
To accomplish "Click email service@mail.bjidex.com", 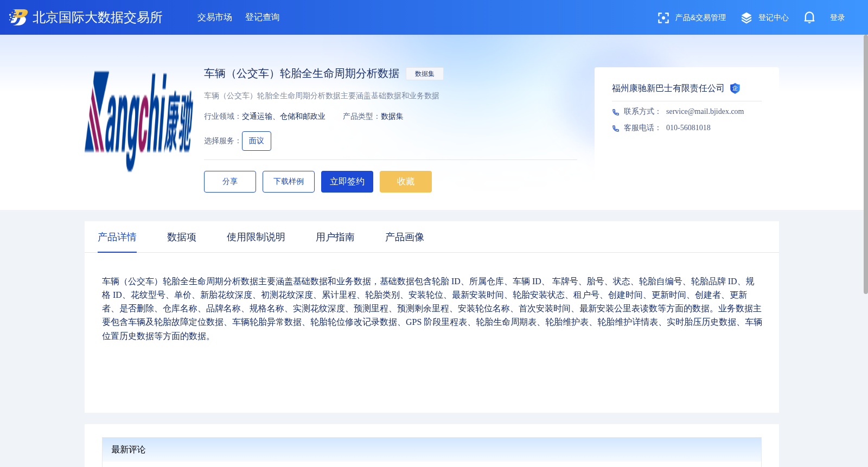I will coord(705,112).
